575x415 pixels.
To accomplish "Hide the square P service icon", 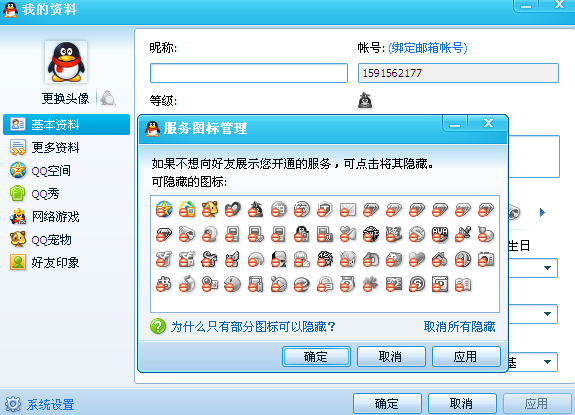I will [x=440, y=284].
